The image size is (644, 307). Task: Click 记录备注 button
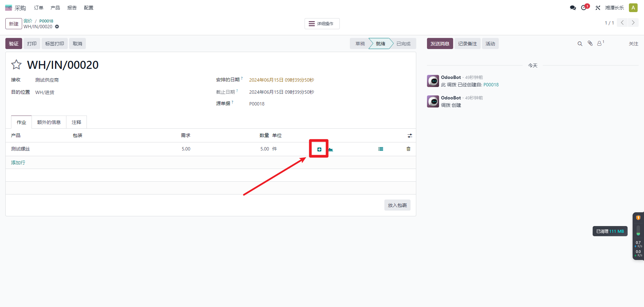[468, 44]
